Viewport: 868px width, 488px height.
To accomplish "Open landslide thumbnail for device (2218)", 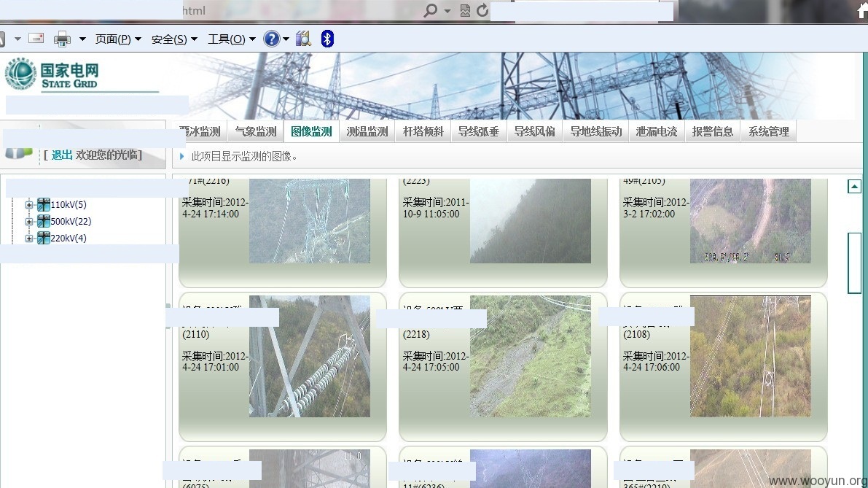I will coord(531,356).
